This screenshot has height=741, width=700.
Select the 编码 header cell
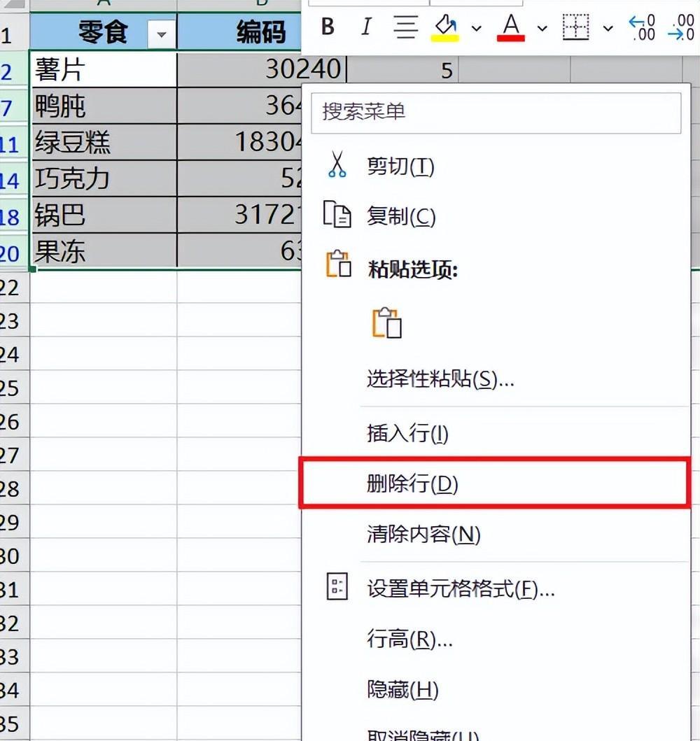coord(239,31)
